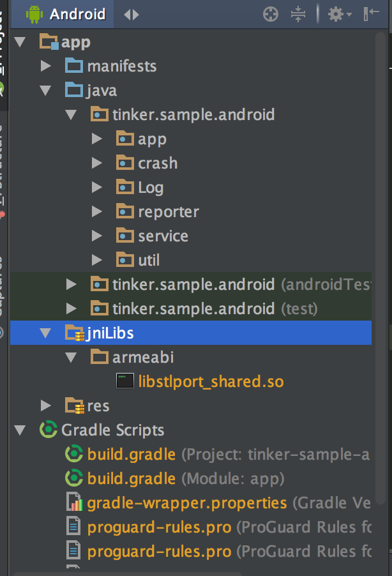The width and height of the screenshot is (392, 576).
Task: Click the hide panel icon
Action: click(371, 14)
